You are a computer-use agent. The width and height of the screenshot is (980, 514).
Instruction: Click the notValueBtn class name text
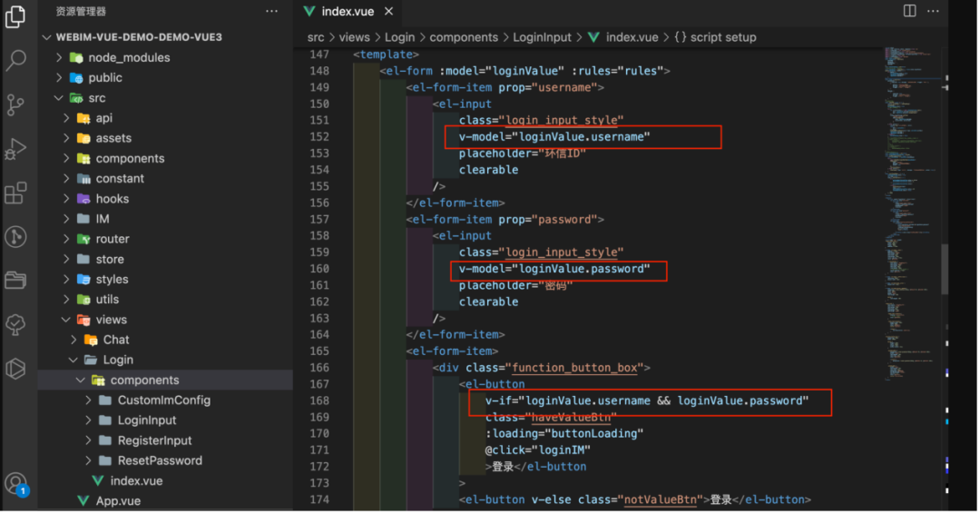point(660,499)
